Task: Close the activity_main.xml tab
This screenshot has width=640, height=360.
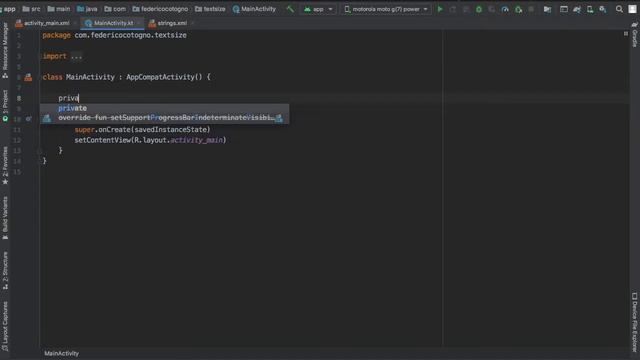Action: [75, 23]
